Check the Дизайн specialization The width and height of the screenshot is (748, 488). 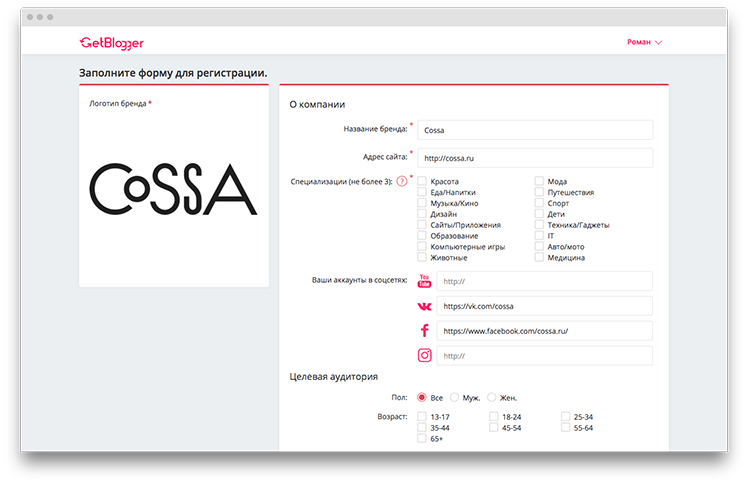(422, 214)
